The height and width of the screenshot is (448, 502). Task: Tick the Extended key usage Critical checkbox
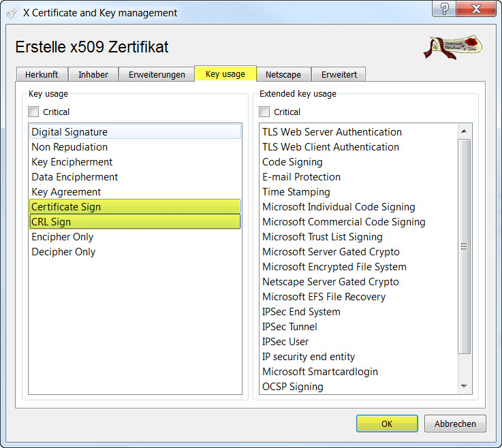[264, 112]
